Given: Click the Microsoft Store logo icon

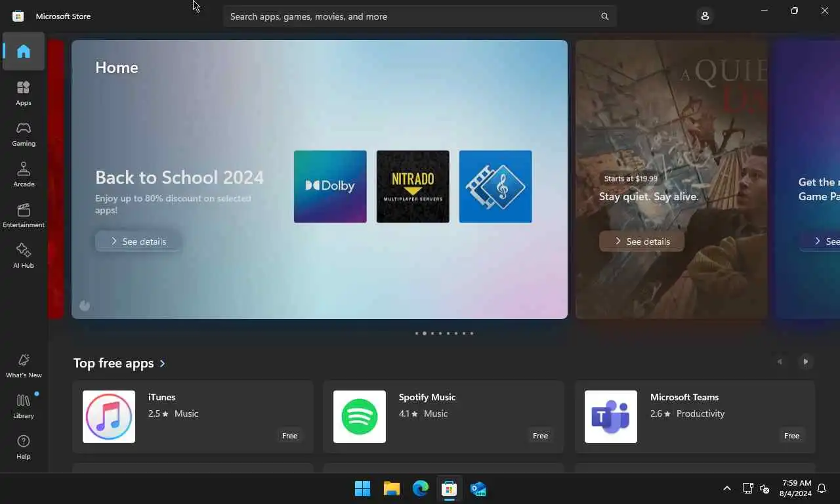Looking at the screenshot, I should point(18,16).
